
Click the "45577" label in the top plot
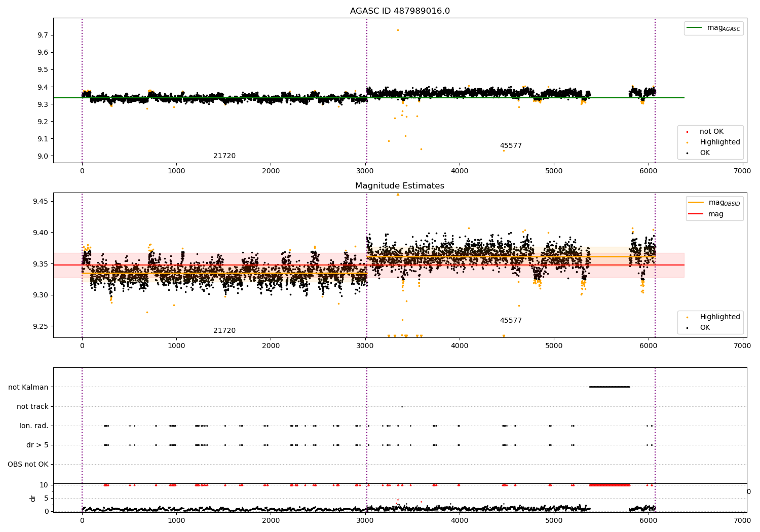(x=511, y=146)
